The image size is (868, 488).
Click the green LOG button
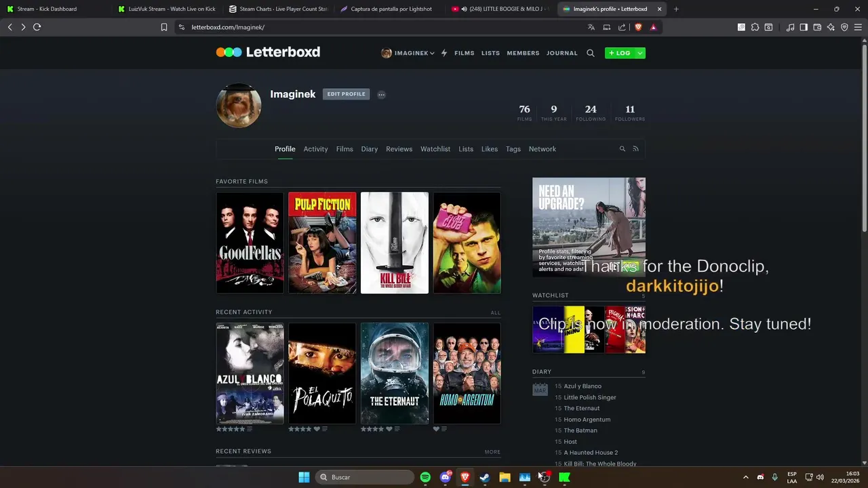tap(620, 53)
